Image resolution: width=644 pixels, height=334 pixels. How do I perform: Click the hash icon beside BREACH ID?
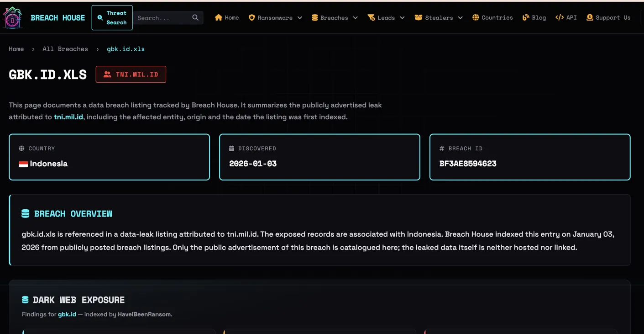[x=442, y=148]
